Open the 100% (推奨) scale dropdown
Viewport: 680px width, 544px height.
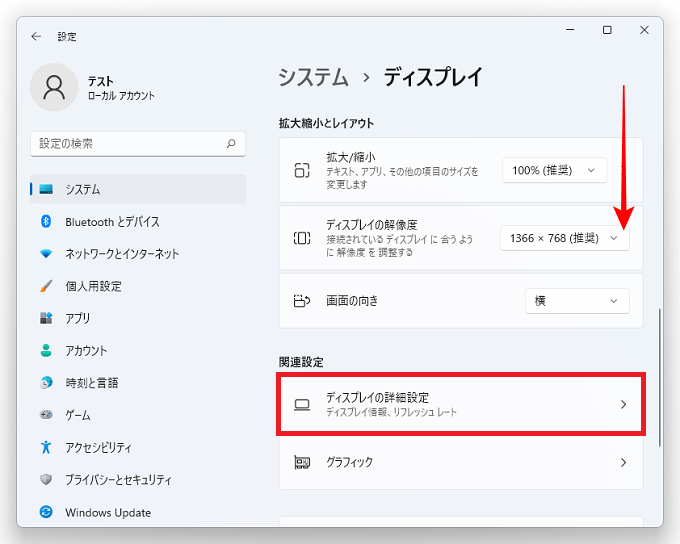pos(554,170)
